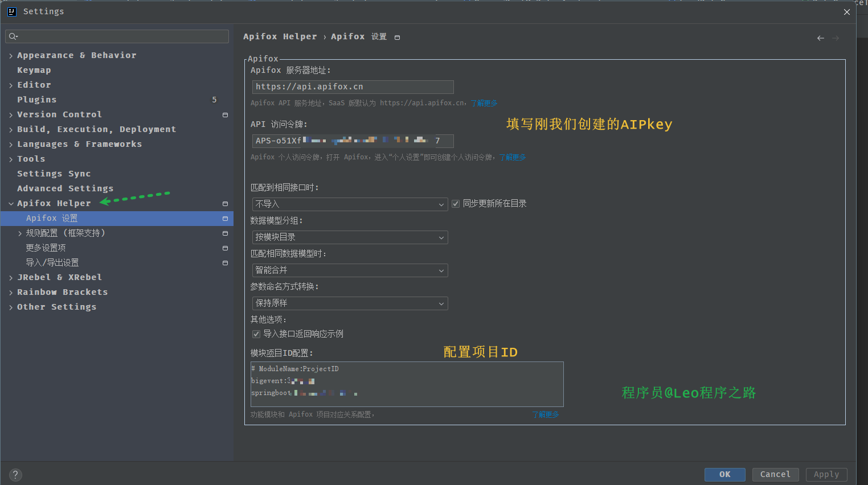The width and height of the screenshot is (868, 485).
Task: Select Plugins in settings tree
Action: point(37,100)
